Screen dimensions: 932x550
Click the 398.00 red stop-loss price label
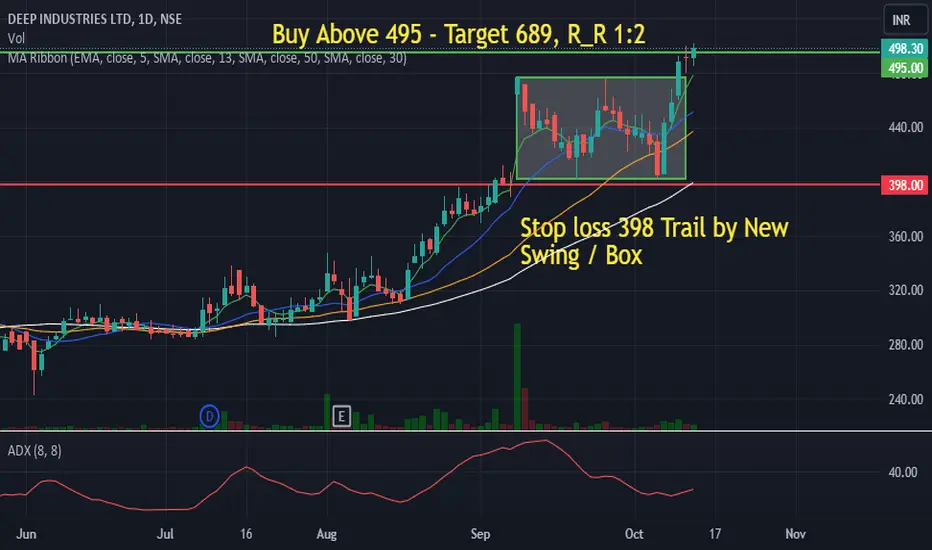pos(905,185)
